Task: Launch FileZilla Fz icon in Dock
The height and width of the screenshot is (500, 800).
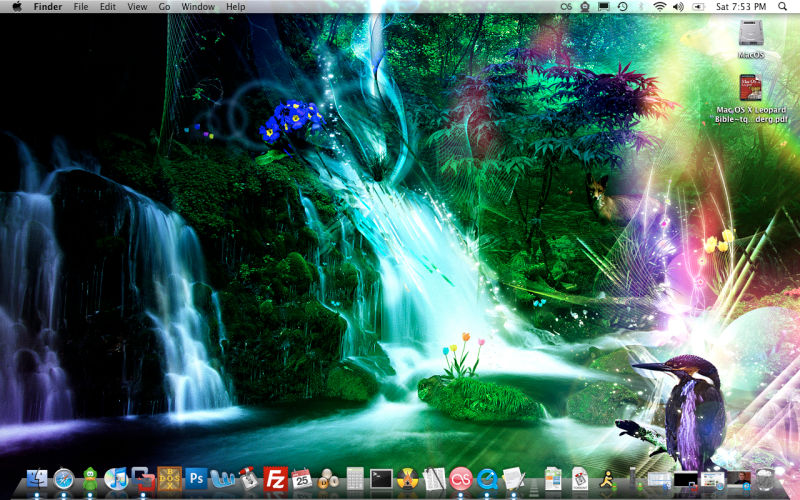Action: (276, 479)
